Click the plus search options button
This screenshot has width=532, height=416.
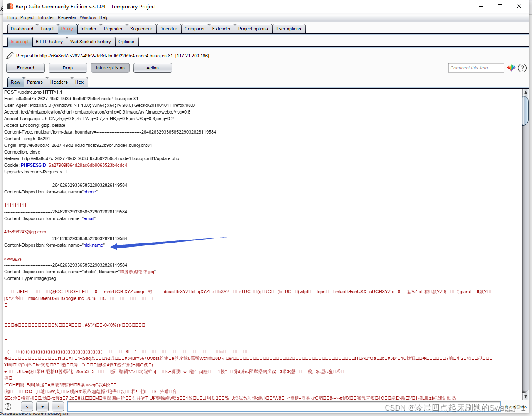click(42, 406)
